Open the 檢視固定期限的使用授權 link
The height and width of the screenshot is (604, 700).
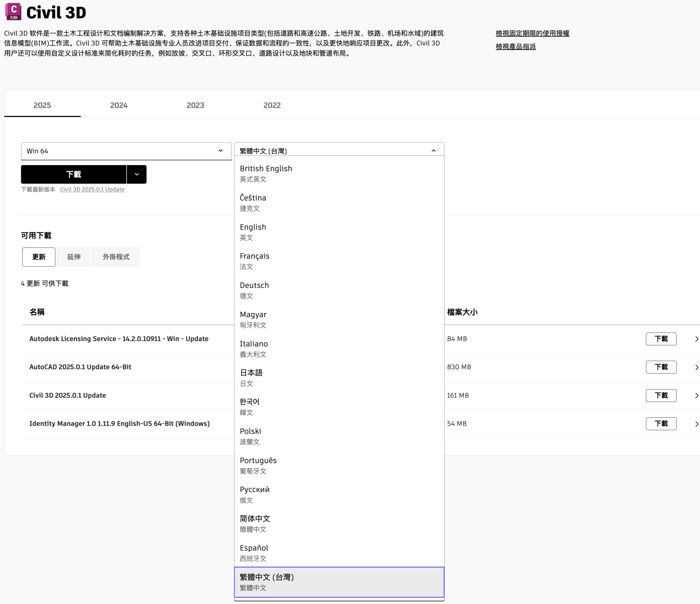532,33
